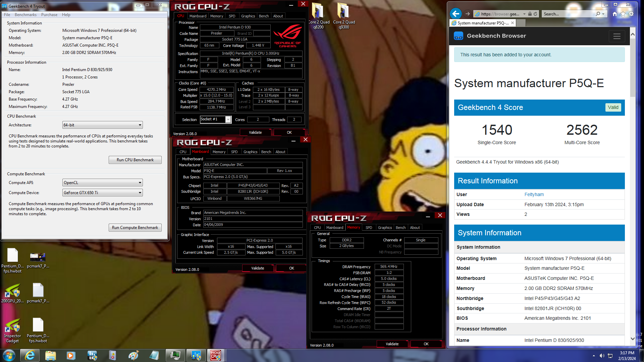Click the IE address bar URL field
The image size is (644, 362).
click(500, 14)
